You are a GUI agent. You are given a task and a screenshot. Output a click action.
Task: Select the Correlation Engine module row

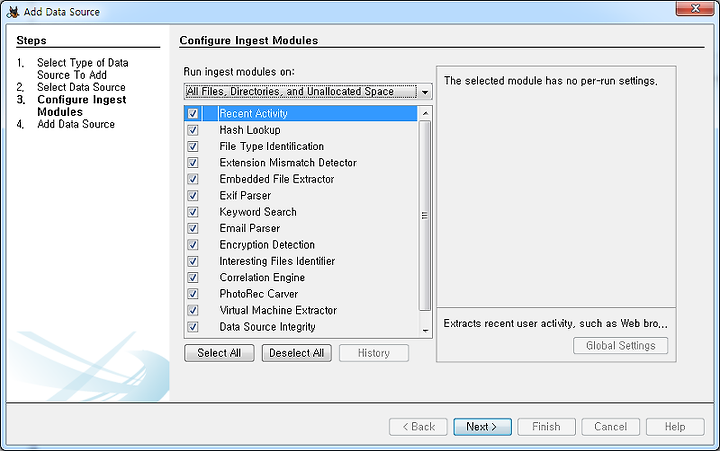[x=301, y=277]
